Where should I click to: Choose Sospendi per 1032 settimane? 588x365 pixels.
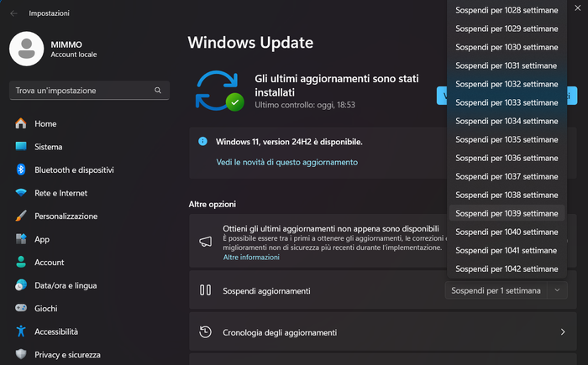click(507, 84)
